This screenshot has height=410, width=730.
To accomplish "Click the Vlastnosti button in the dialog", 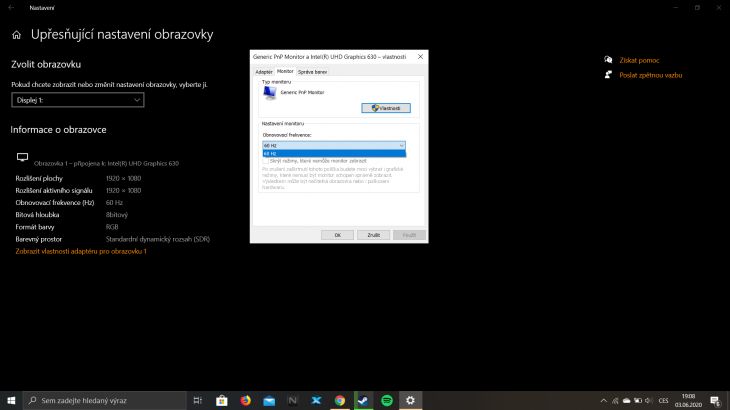I will click(x=386, y=108).
